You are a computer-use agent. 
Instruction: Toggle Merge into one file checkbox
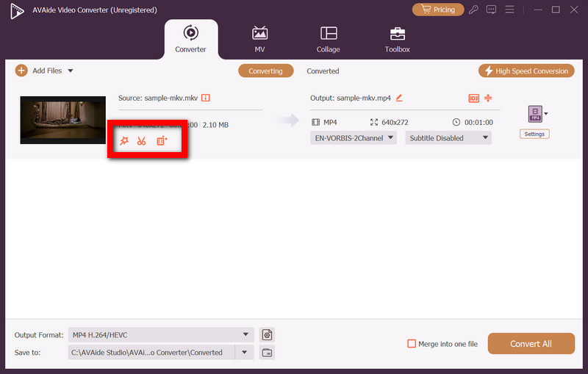(412, 344)
